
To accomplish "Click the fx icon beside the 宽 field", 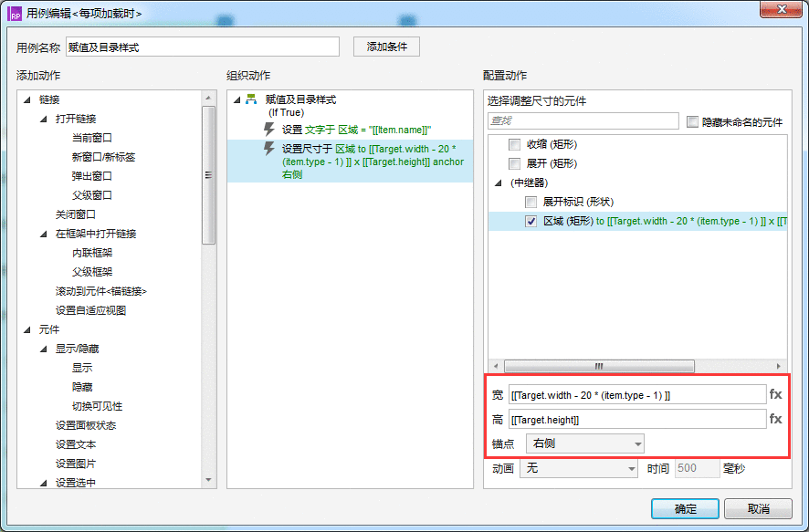I will pyautogui.click(x=775, y=394).
